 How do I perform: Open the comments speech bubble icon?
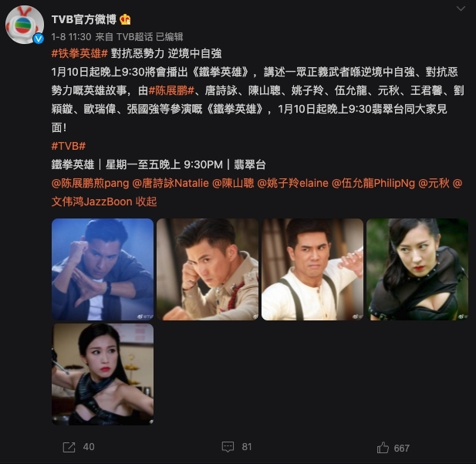point(228,447)
